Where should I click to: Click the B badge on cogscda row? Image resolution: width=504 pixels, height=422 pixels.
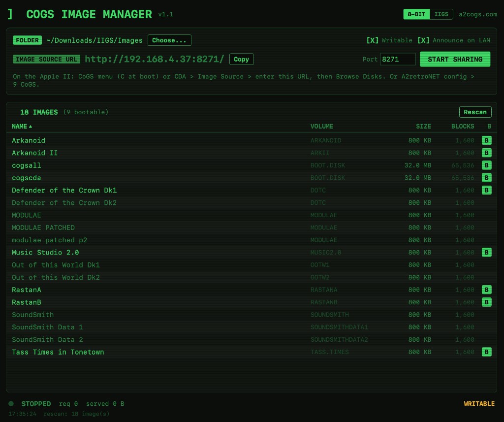pos(486,178)
